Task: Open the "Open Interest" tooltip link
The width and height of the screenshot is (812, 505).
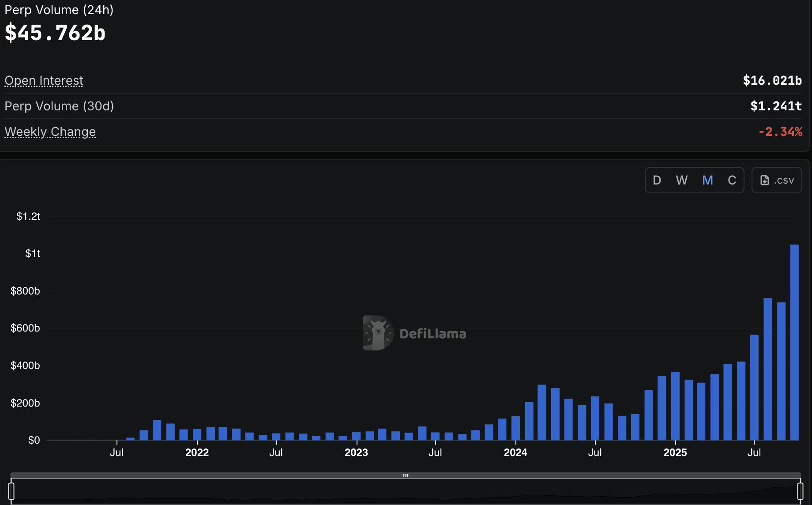Action: [x=44, y=81]
